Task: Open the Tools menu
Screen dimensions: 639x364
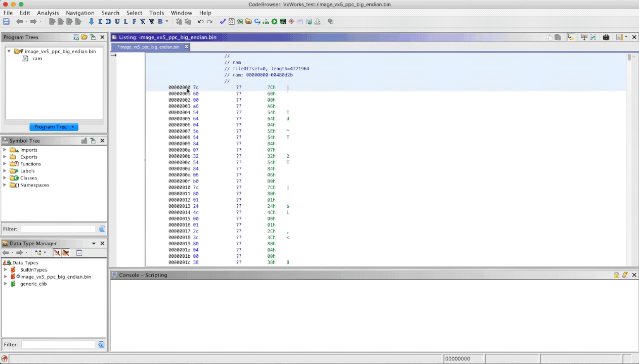Action: point(157,13)
